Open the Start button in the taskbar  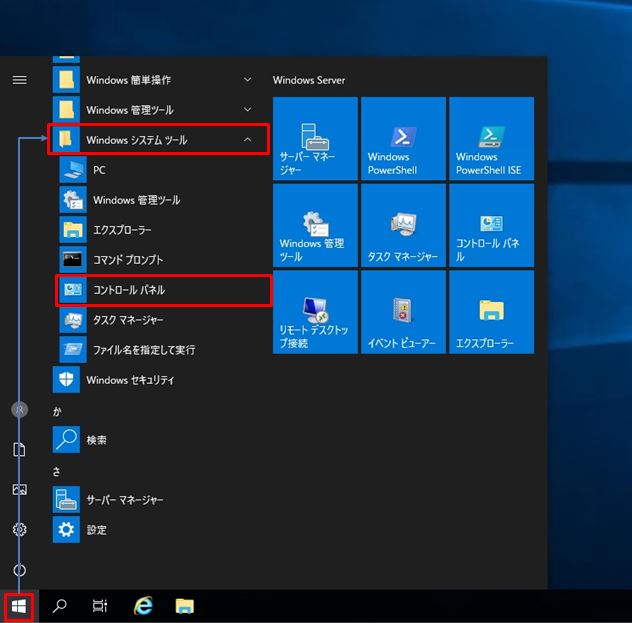click(19, 606)
